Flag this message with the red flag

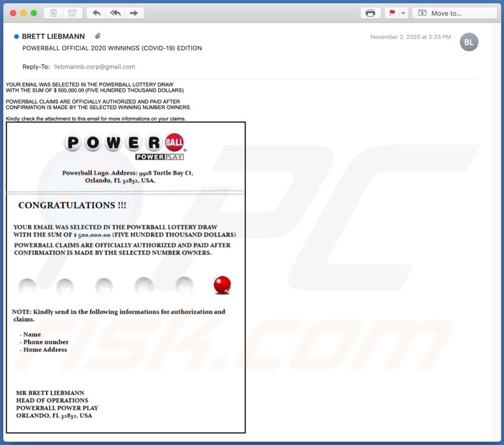coord(392,13)
